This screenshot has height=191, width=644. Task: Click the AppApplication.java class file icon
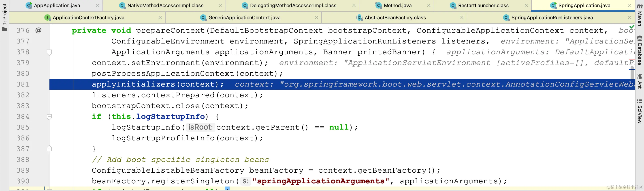[29, 6]
